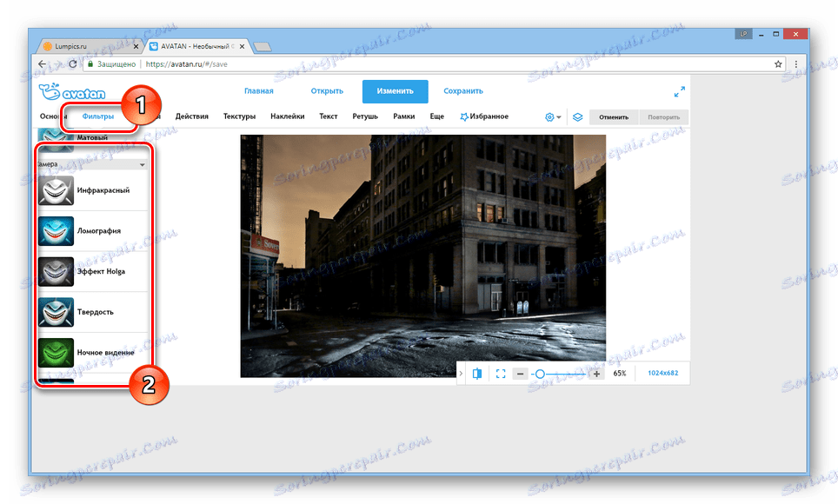Click the Сохранить link

462,91
